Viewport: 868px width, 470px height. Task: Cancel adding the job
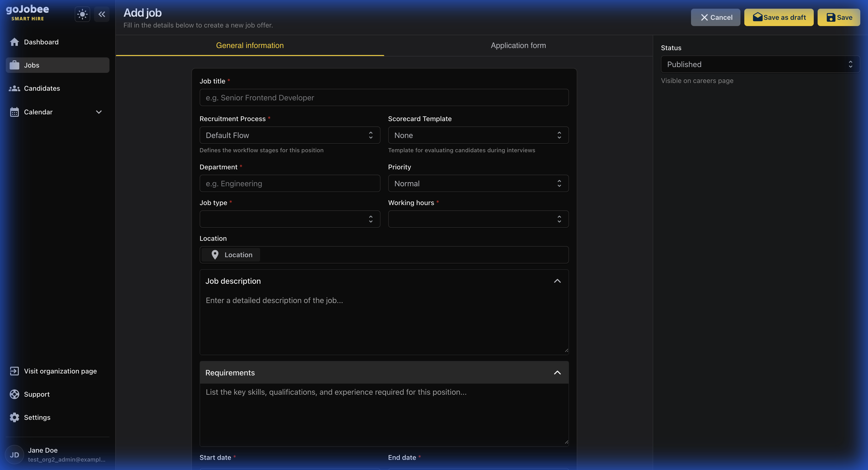pyautogui.click(x=715, y=17)
